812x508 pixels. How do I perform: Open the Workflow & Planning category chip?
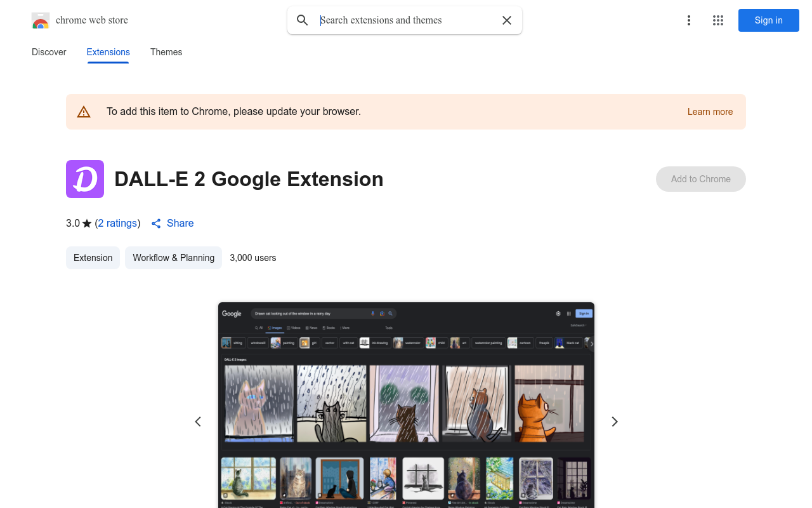point(174,258)
